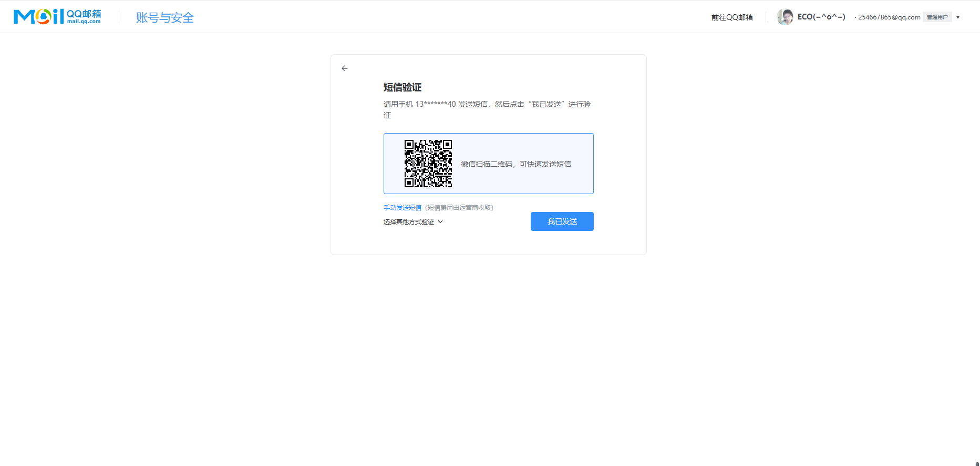Go back using the left arrow icon
Viewport: 980px width, 466px height.
click(x=345, y=68)
